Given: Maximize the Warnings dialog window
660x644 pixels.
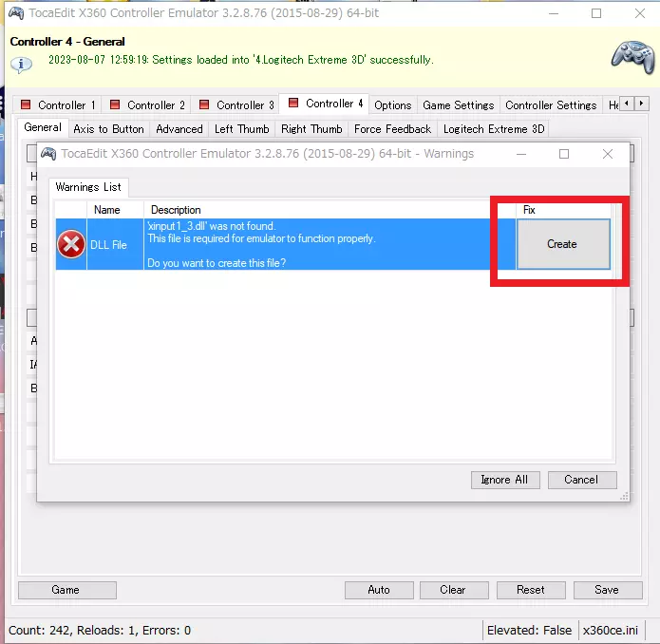Looking at the screenshot, I should click(x=564, y=154).
